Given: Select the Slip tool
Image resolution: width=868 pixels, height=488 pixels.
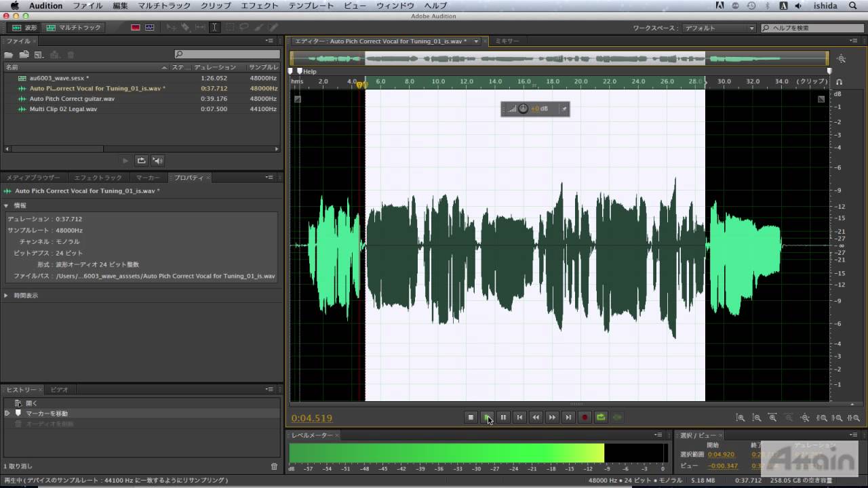Looking at the screenshot, I should (x=200, y=28).
